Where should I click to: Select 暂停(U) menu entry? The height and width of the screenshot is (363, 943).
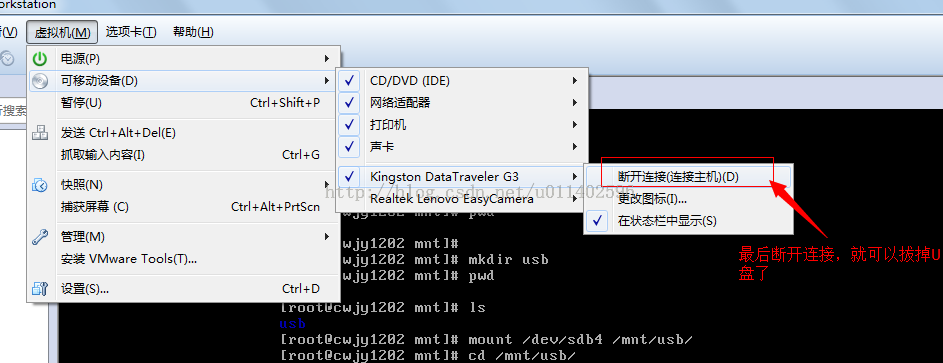pyautogui.click(x=184, y=103)
